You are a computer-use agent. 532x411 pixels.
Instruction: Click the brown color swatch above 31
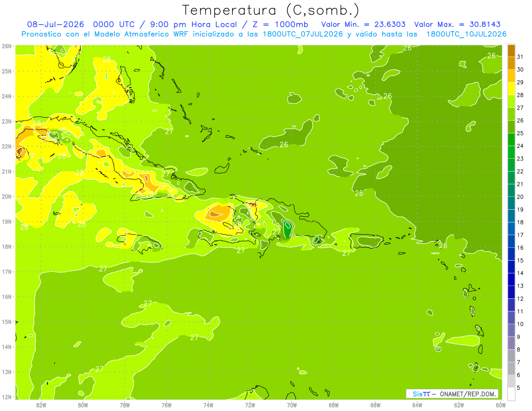511,51
